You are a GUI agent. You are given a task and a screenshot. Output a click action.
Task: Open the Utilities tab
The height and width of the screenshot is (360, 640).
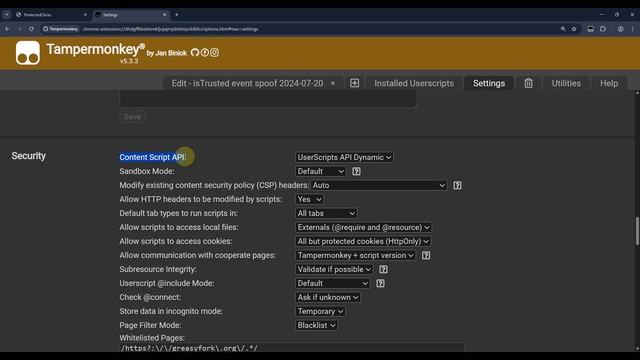pyautogui.click(x=566, y=83)
